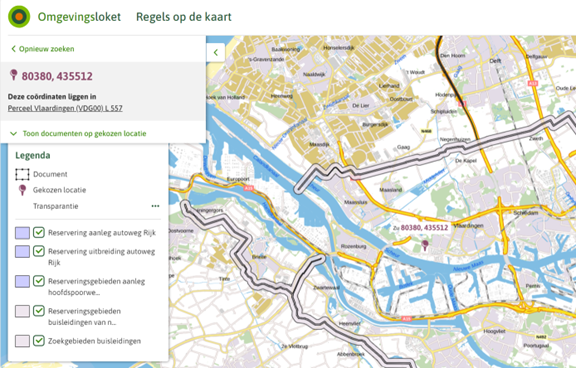Disable the Zoekgebieden buisleidingen layer
Screen dimensions: 576x368
click(x=39, y=340)
